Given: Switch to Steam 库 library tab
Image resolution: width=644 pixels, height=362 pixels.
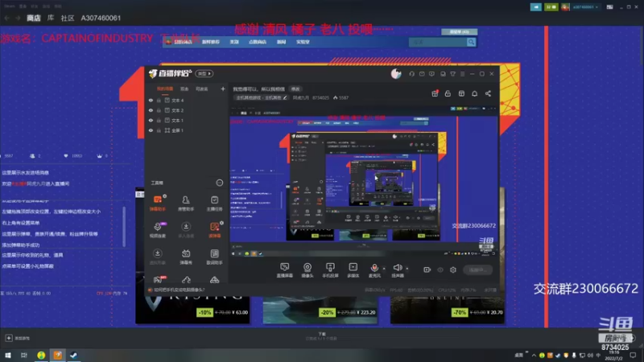Looking at the screenshot, I should [x=51, y=18].
